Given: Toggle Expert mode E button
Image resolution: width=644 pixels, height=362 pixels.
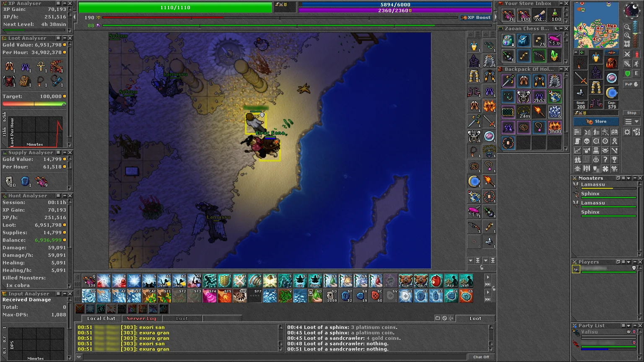Looking at the screenshot, I should click(x=636, y=74).
